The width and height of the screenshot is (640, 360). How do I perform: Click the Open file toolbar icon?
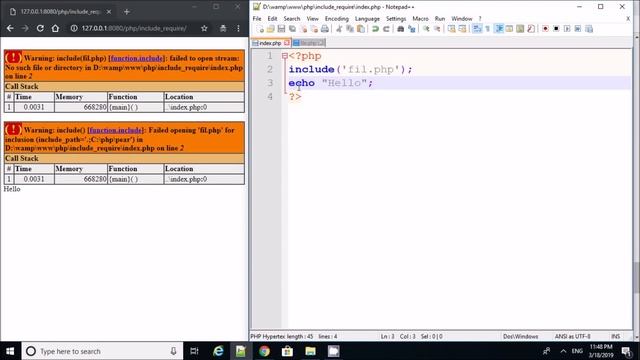click(x=271, y=29)
